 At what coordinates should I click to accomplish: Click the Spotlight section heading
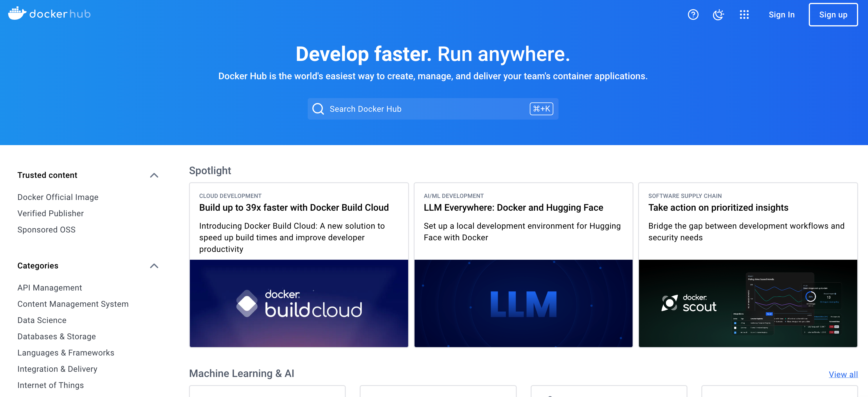coord(210,170)
